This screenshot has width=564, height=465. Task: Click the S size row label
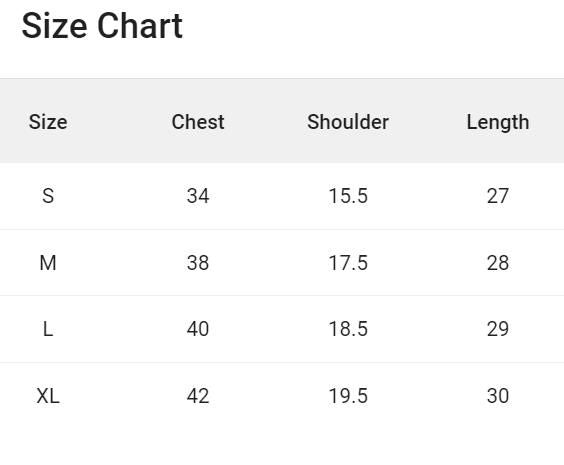pyautogui.click(x=48, y=196)
